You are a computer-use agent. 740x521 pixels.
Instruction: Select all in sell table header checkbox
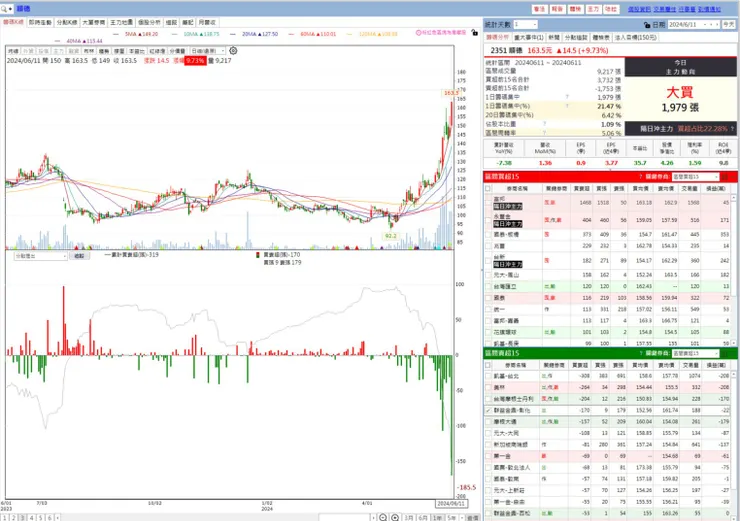pos(488,365)
